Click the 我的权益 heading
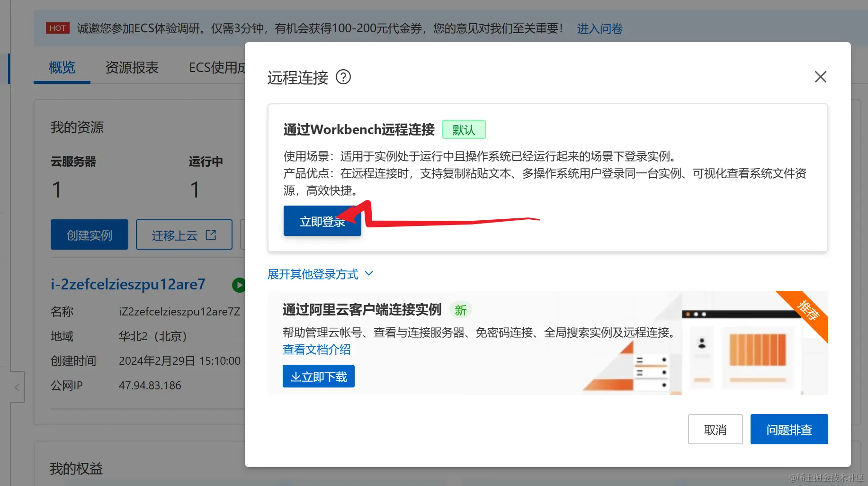Image resolution: width=868 pixels, height=486 pixels. tap(76, 468)
